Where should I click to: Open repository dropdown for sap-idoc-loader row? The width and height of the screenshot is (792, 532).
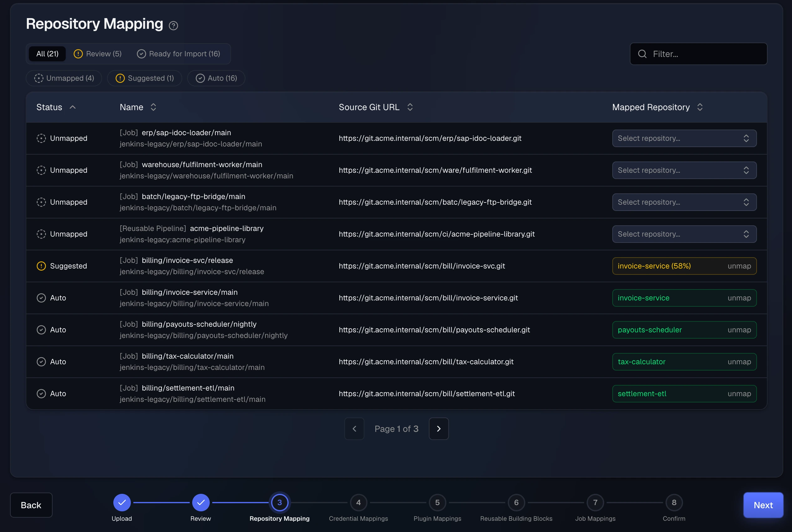coord(684,138)
